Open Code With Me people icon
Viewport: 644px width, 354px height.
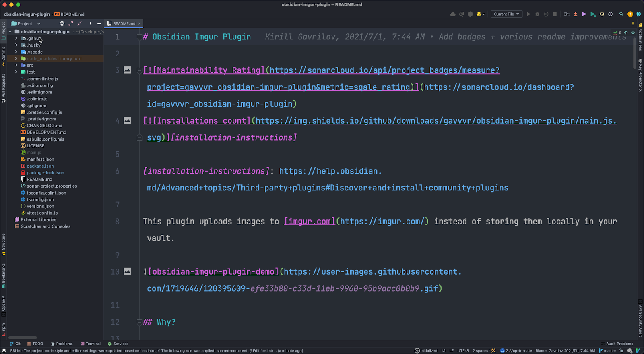tap(481, 14)
